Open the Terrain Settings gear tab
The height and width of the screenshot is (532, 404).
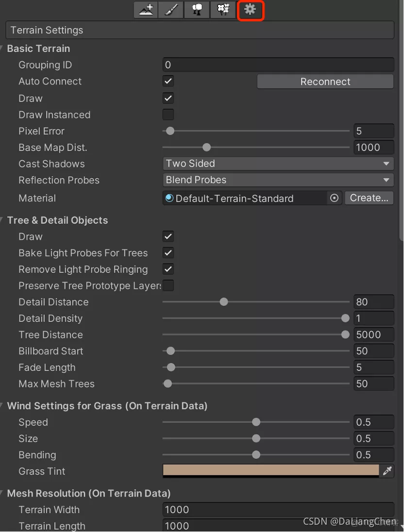click(x=250, y=10)
